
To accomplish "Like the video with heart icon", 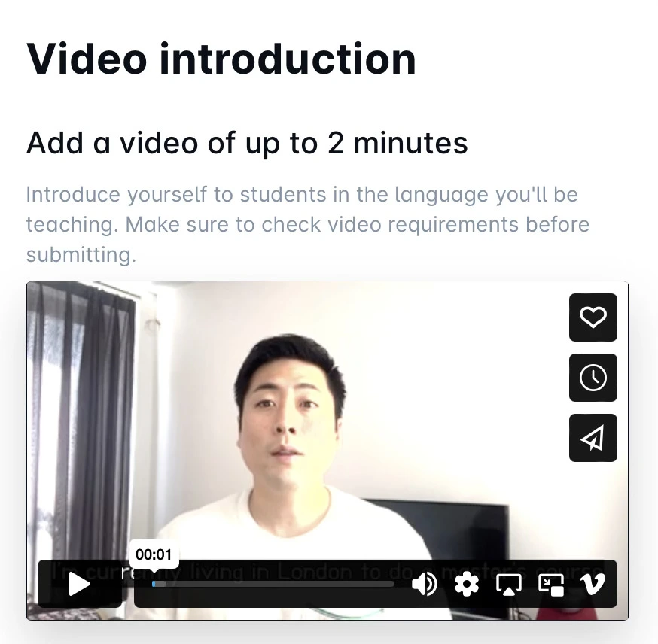I will (593, 317).
